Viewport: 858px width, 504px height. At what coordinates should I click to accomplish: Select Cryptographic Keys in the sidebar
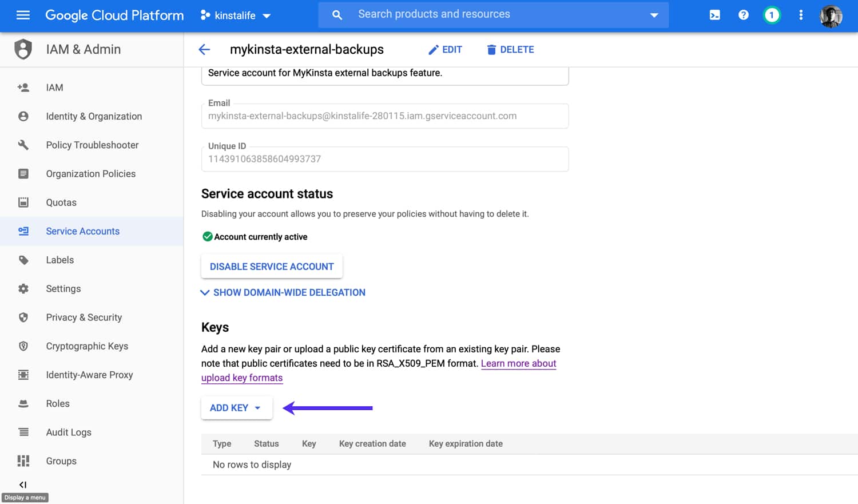point(87,346)
